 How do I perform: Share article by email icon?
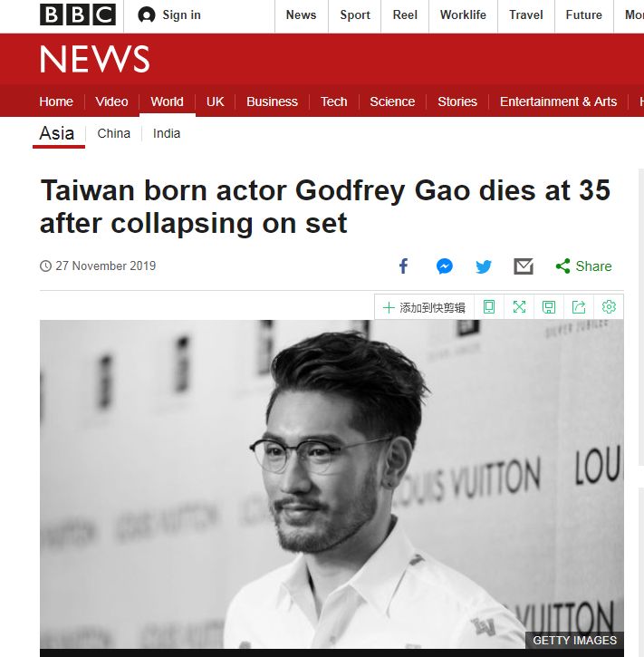[x=524, y=266]
